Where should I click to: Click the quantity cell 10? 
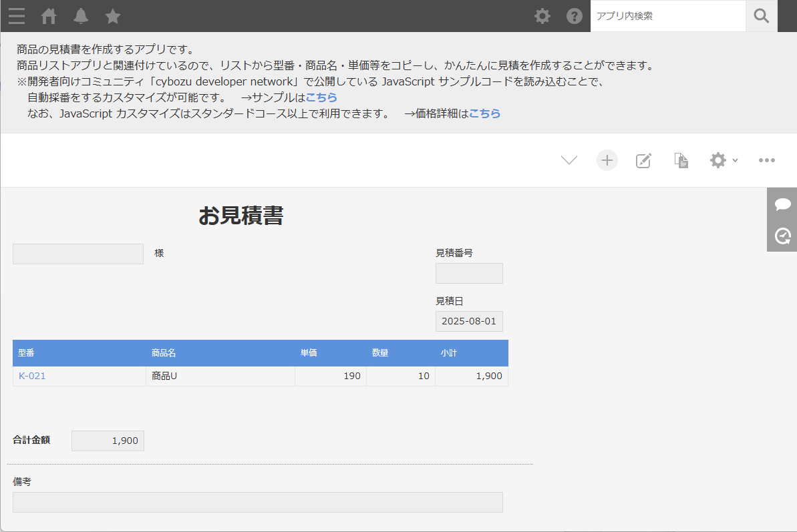click(x=401, y=376)
